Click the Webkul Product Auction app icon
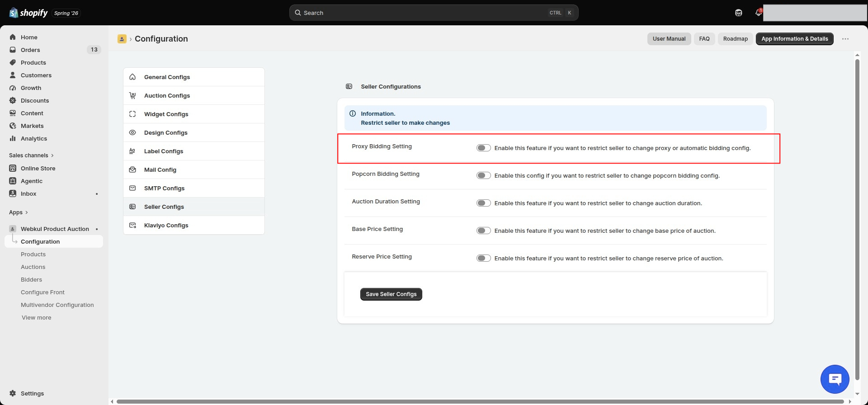Image resolution: width=868 pixels, height=405 pixels. [x=13, y=229]
